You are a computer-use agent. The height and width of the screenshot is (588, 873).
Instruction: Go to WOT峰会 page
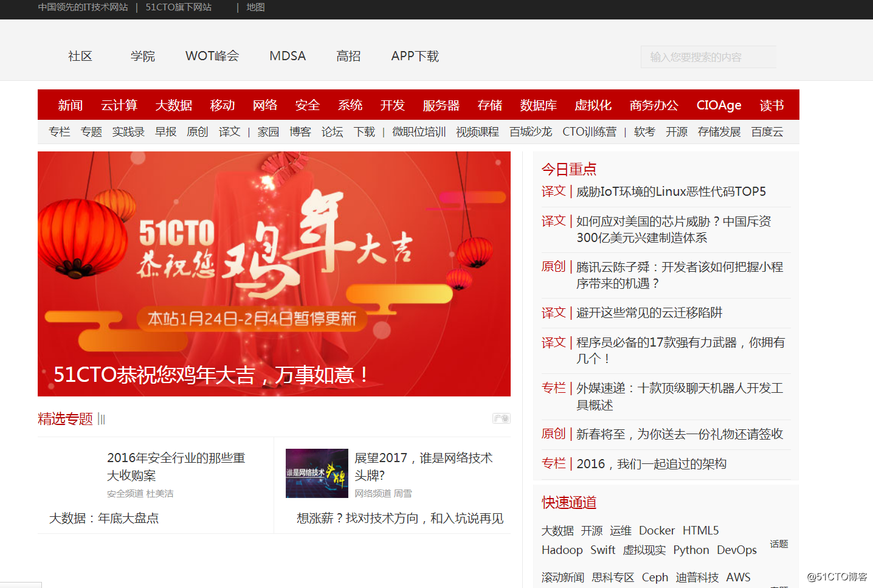pyautogui.click(x=212, y=56)
